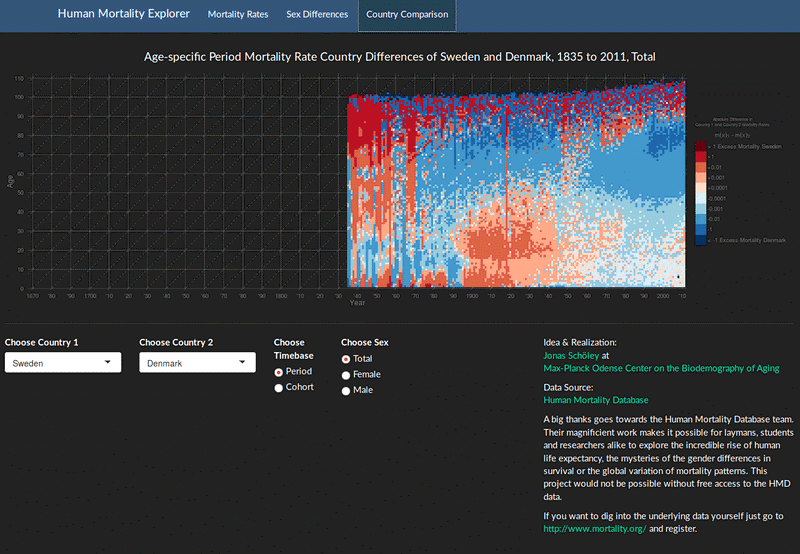Open Max-Planck Odense Center on Biodemography link
Image resolution: width=800 pixels, height=554 pixels.
tap(661, 368)
